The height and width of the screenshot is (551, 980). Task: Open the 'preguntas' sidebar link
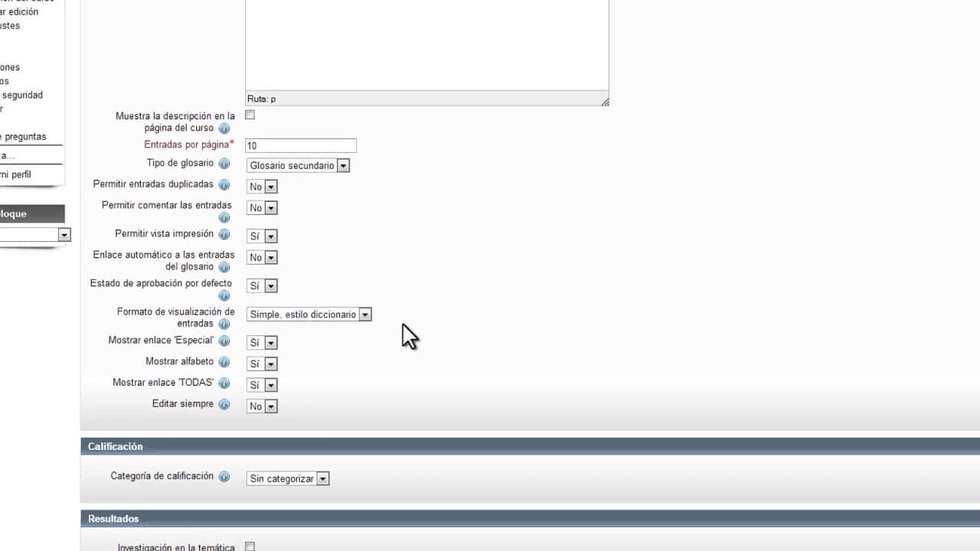point(23,137)
